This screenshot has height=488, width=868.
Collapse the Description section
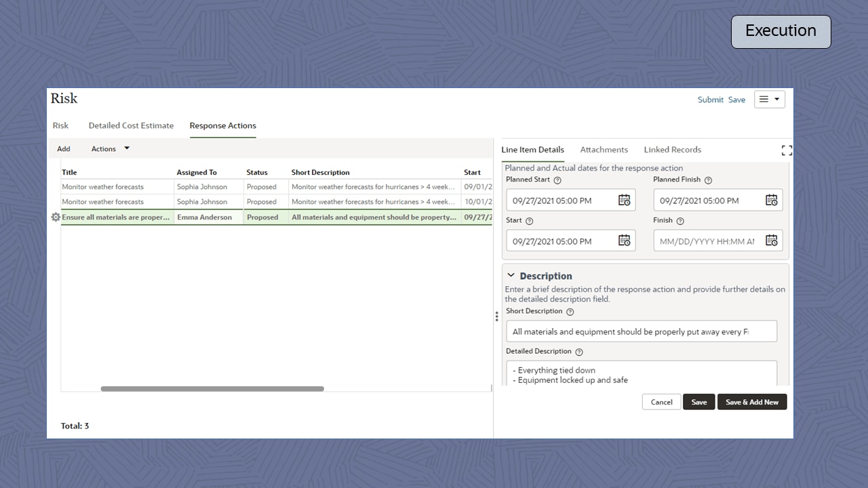tap(511, 276)
